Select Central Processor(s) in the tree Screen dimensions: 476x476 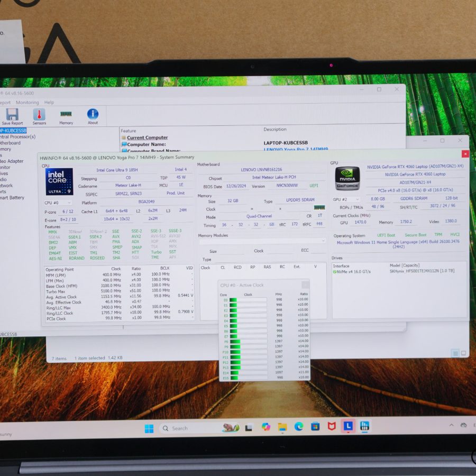tap(17, 136)
